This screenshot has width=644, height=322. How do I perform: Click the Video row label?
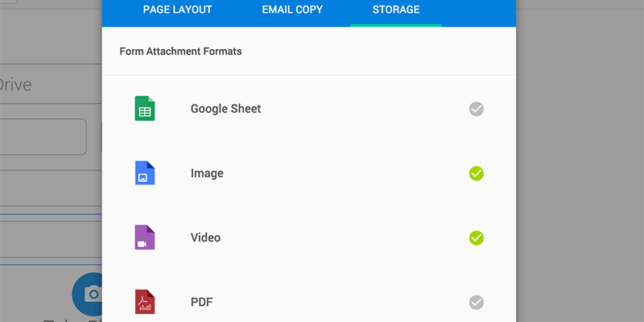[x=205, y=237]
